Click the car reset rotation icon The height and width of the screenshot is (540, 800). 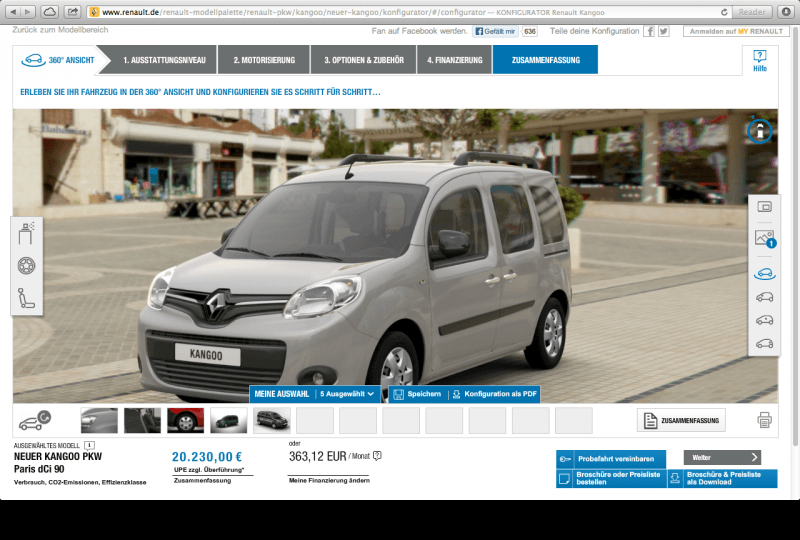click(35, 420)
